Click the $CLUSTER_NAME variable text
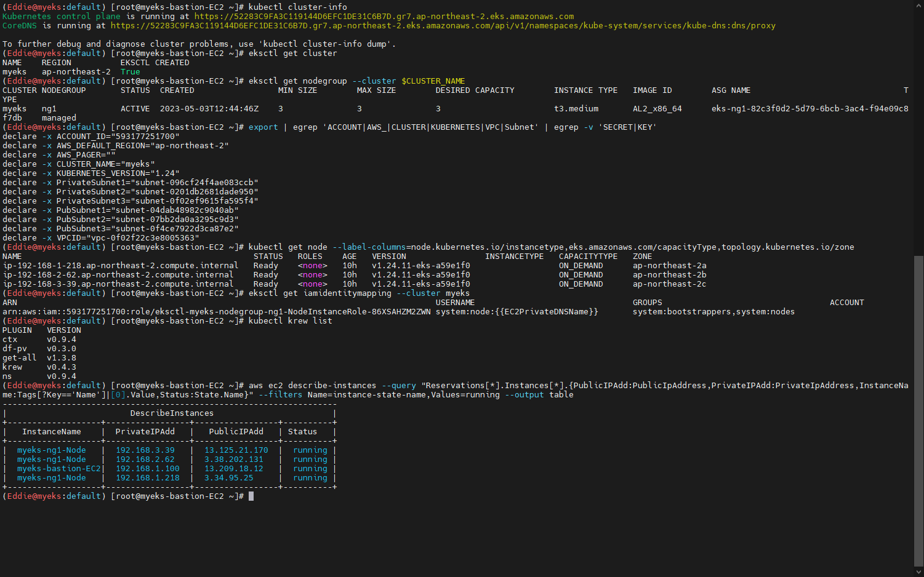The image size is (924, 577). (433, 81)
